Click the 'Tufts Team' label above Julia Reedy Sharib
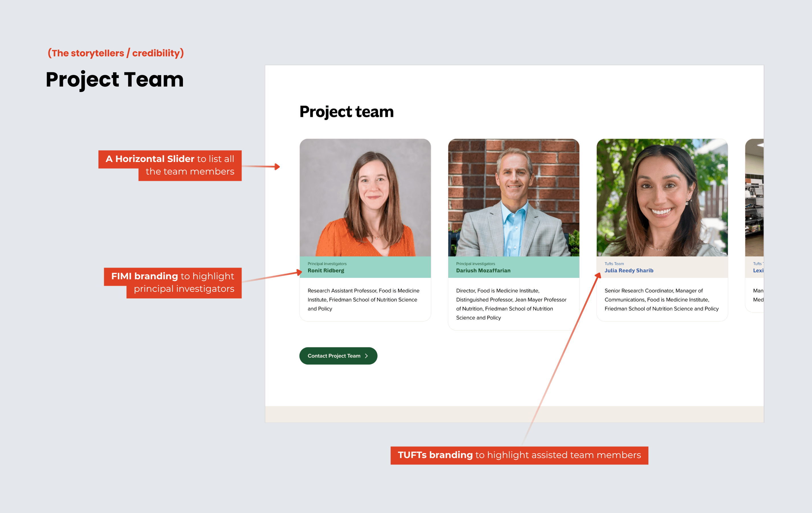The height and width of the screenshot is (513, 812). click(x=614, y=264)
